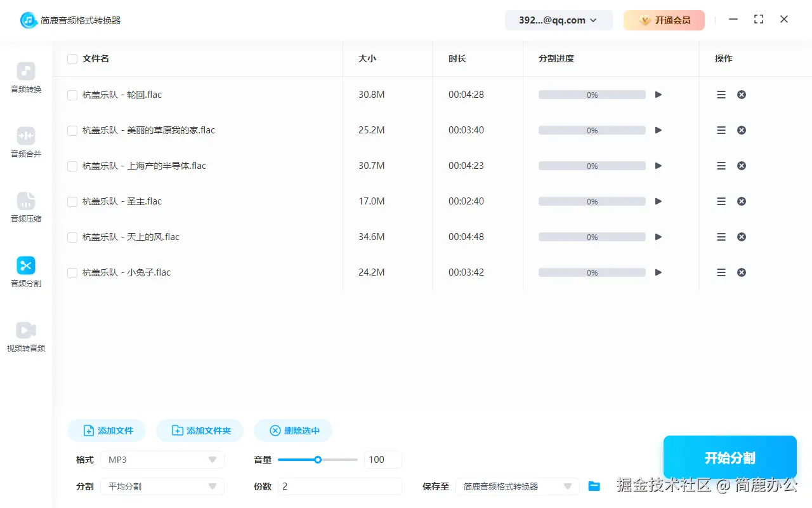Open the list menu icon for 美丽的草原我的家.flac
The image size is (812, 508).
coord(721,130)
